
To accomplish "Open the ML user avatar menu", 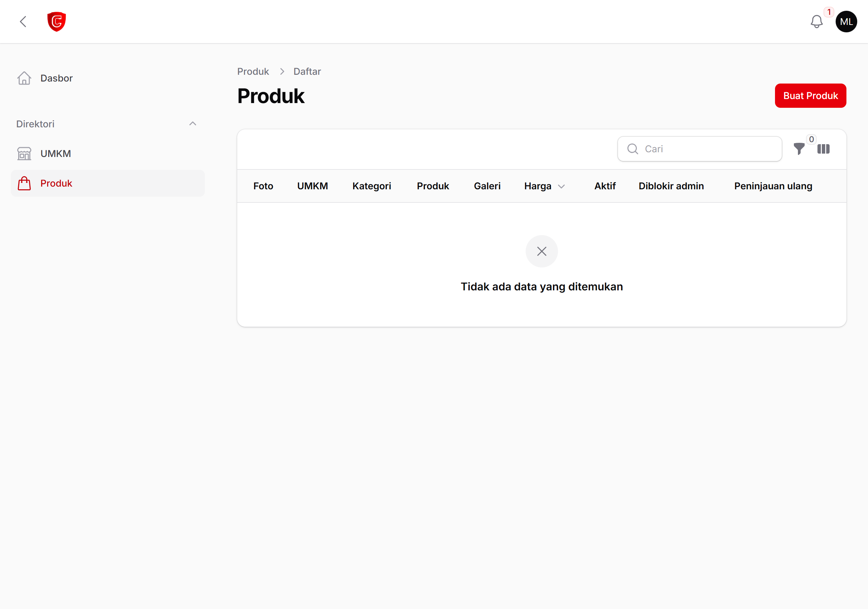I will [846, 22].
